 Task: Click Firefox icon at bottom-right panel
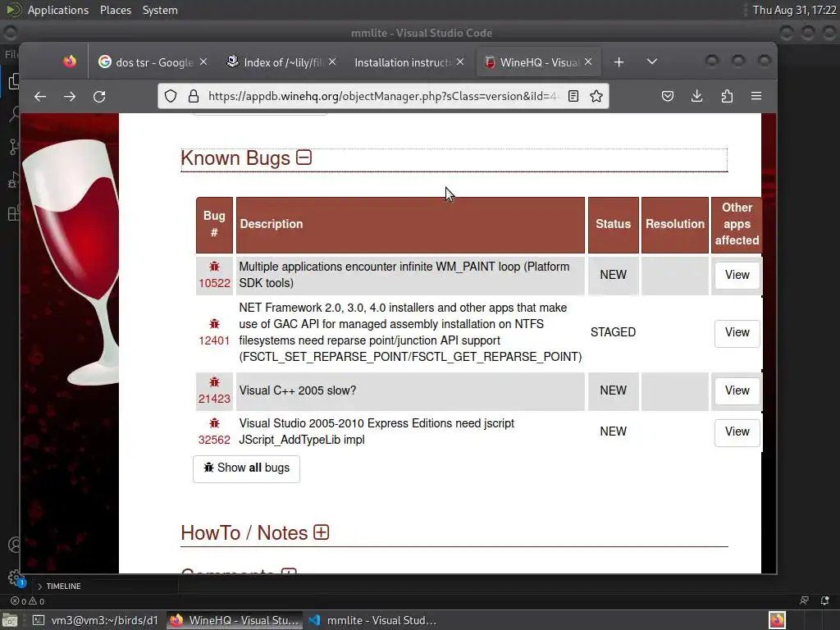[778, 620]
